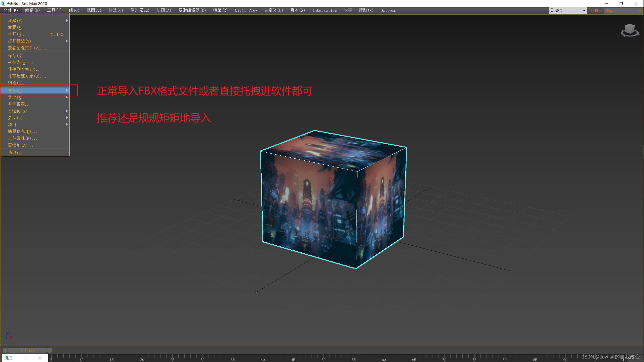Restore the small floating panel at bottom left

(x=11, y=358)
